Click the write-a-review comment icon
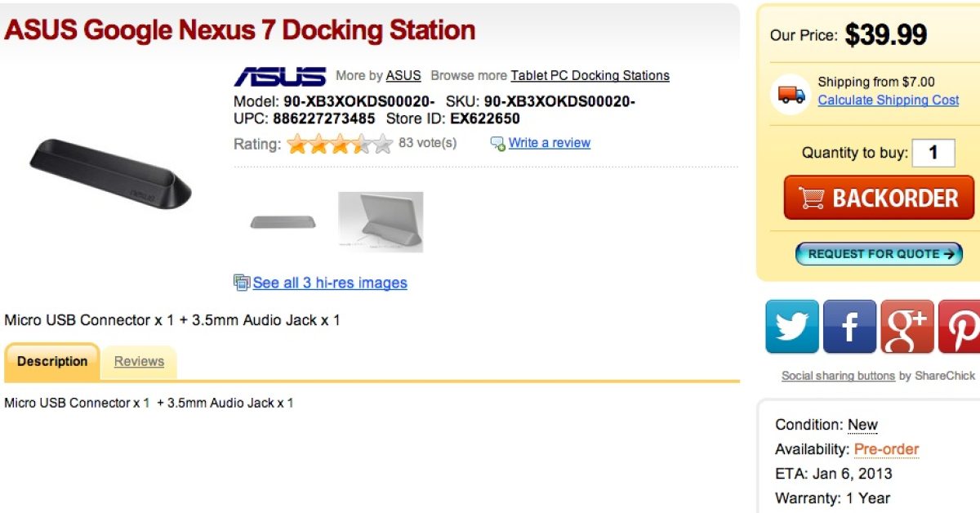 click(497, 144)
